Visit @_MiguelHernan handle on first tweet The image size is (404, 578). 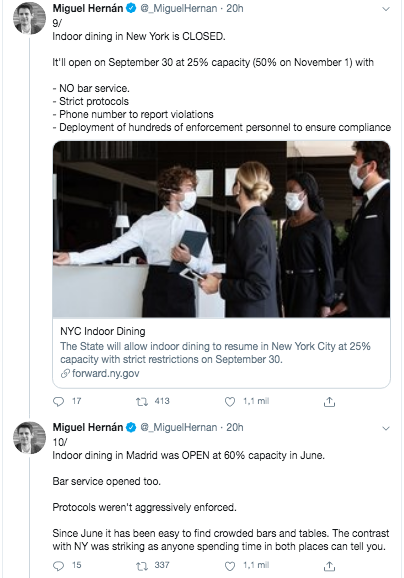click(178, 8)
